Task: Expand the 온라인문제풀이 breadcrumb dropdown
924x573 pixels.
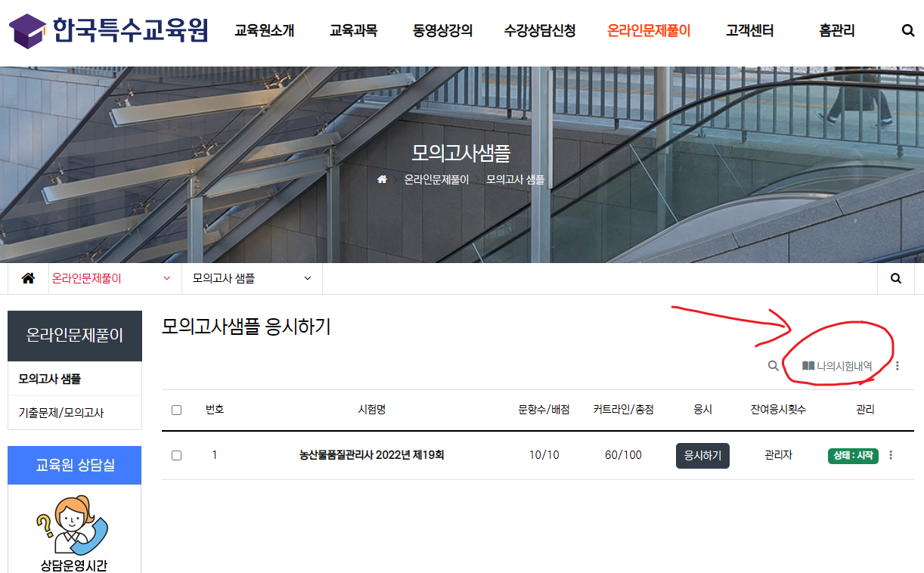Action: (x=115, y=278)
